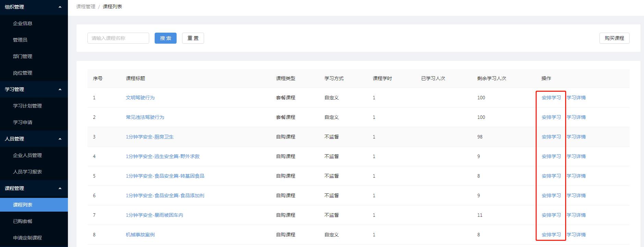Viewport: 644px width, 247px height.
Task: Open course 1分钟学安全-厨房卫生
Action: click(x=150, y=137)
